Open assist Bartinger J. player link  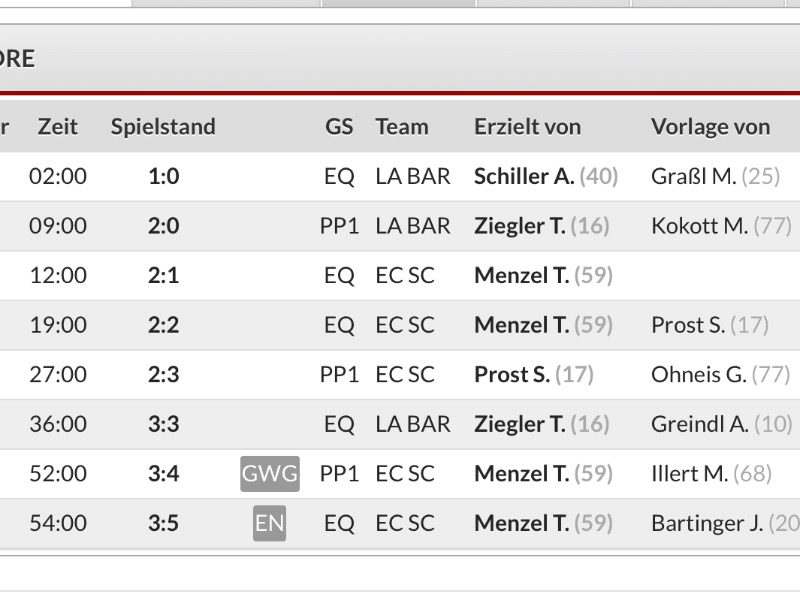707,523
